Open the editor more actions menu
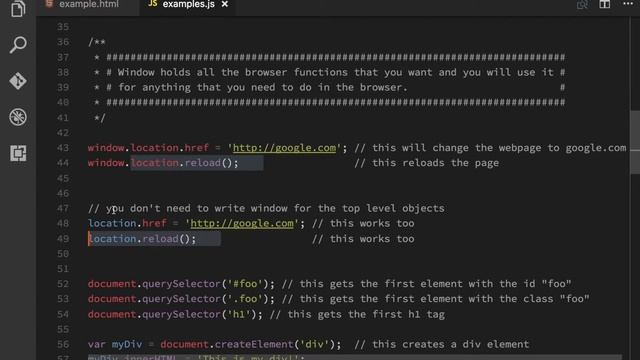This screenshot has height=360, width=640. [x=629, y=4]
